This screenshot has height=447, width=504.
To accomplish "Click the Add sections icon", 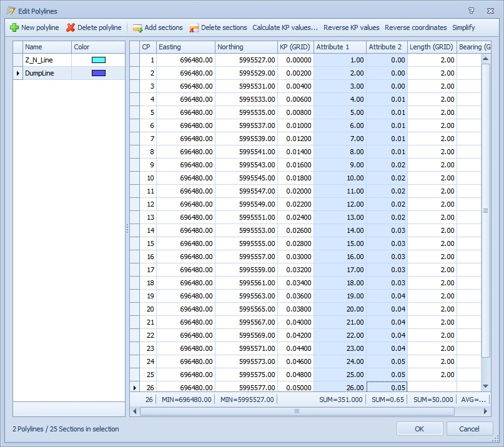I will coord(137,27).
